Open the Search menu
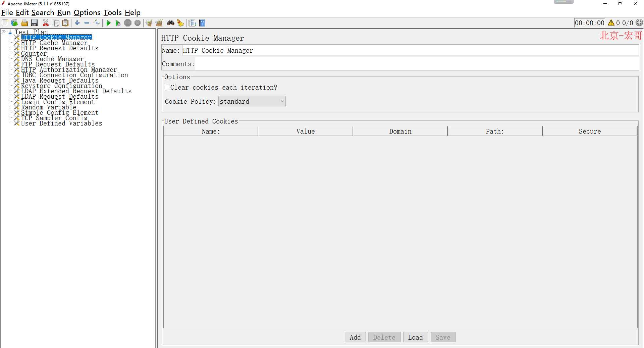Screen dimensions: 644x348 point(43,13)
